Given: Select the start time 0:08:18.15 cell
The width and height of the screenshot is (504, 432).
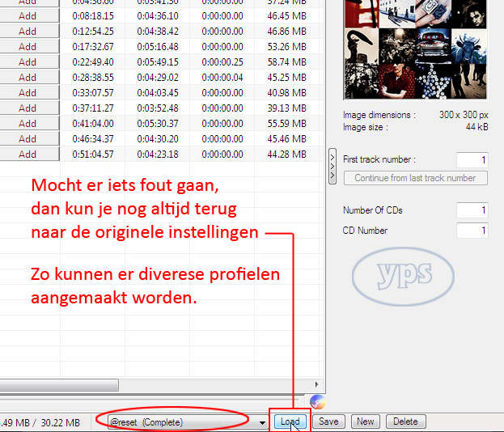Looking at the screenshot, I should 93,15.
